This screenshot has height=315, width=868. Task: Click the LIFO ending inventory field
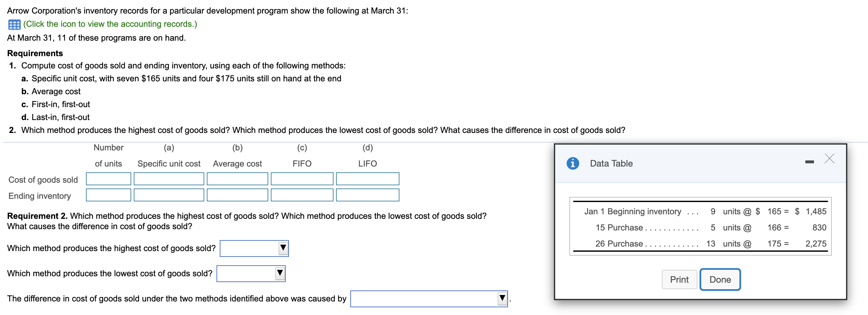[367, 195]
